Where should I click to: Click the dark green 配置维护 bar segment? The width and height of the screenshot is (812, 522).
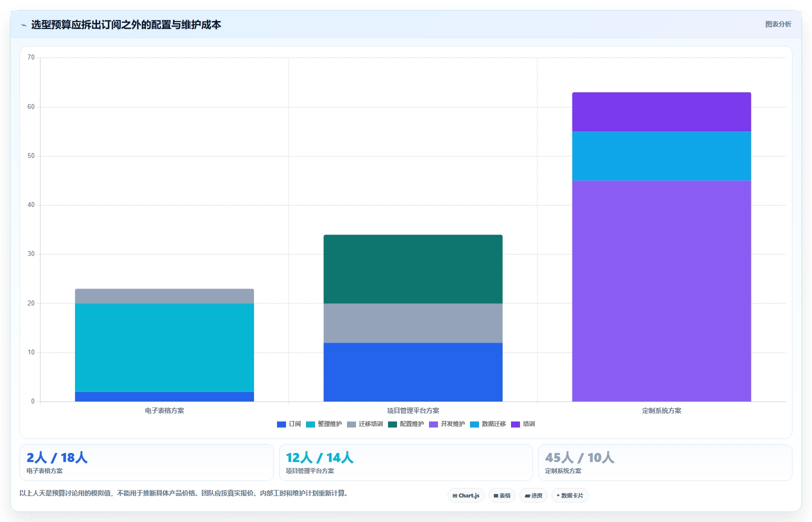[413, 269]
